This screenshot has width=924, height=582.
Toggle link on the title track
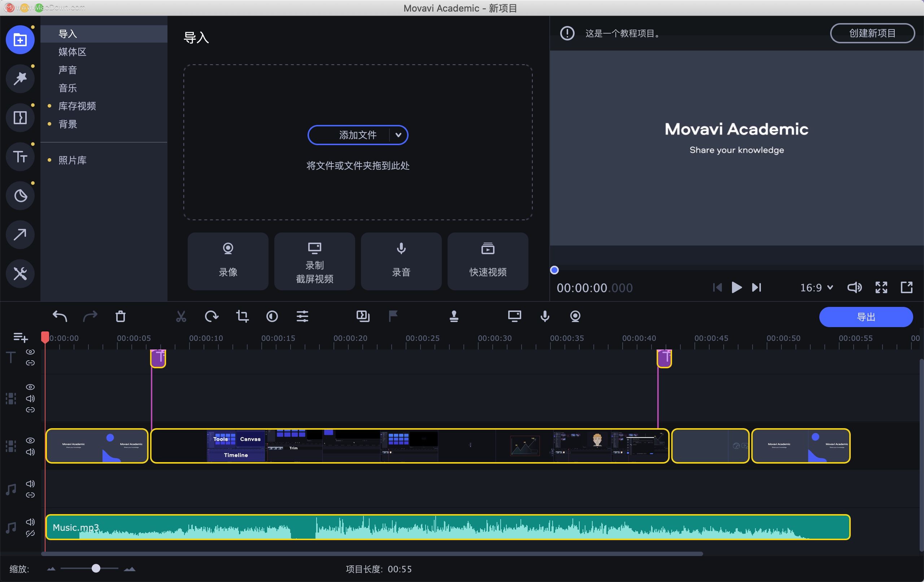pyautogui.click(x=30, y=363)
